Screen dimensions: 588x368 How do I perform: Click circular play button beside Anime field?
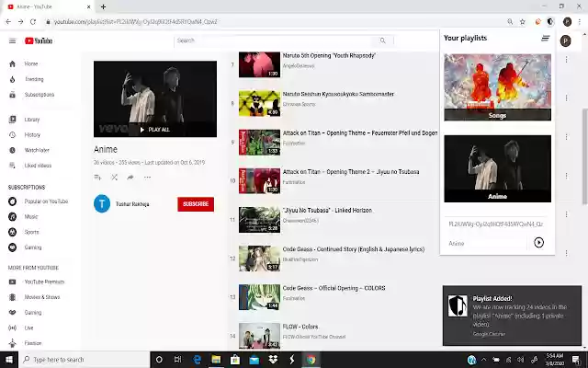coord(539,243)
